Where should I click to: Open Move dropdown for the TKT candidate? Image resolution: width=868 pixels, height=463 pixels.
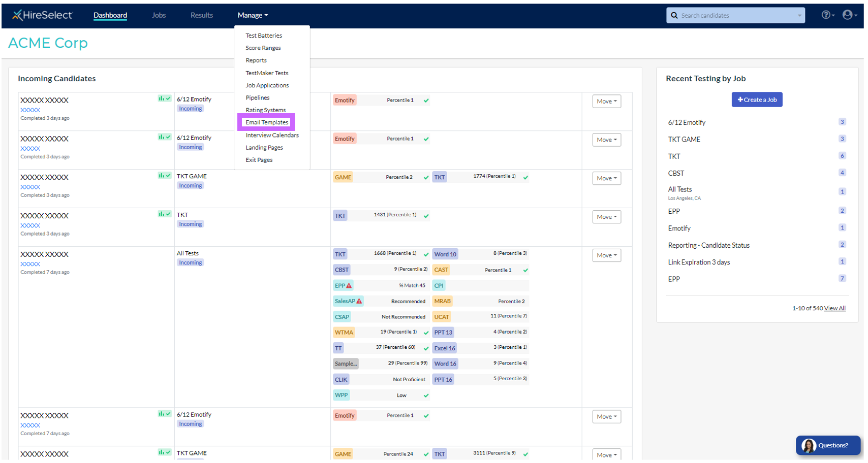pyautogui.click(x=607, y=217)
